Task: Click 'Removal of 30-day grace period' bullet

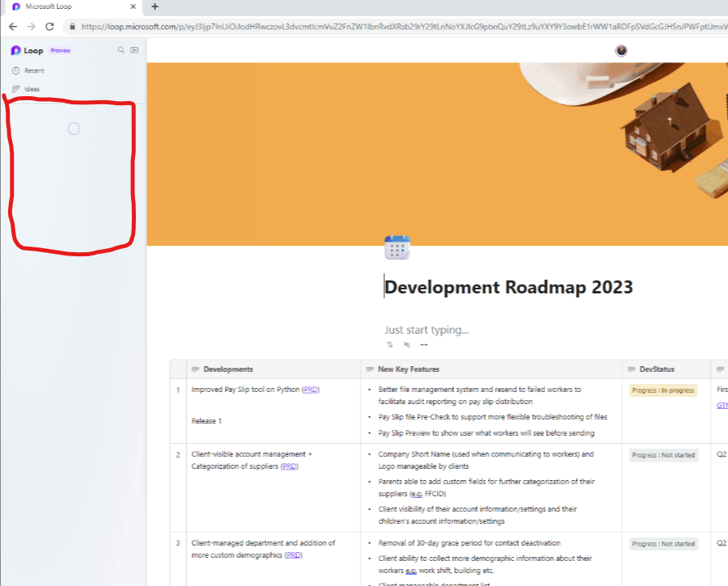Action: coord(469,543)
